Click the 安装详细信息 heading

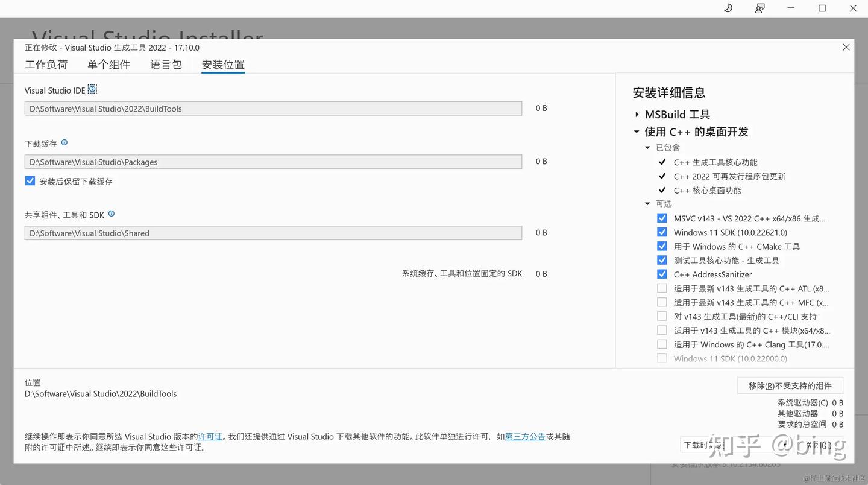669,93
